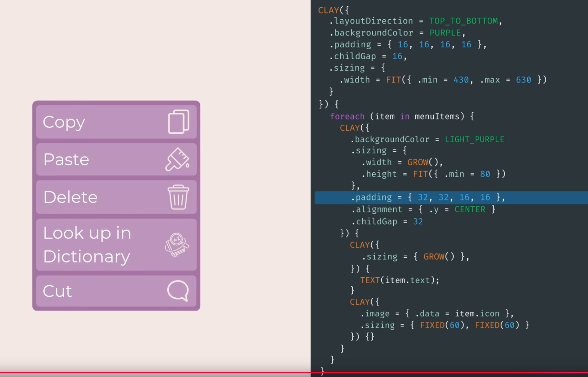Click the Delete trash can icon
588x377 pixels.
(x=178, y=197)
